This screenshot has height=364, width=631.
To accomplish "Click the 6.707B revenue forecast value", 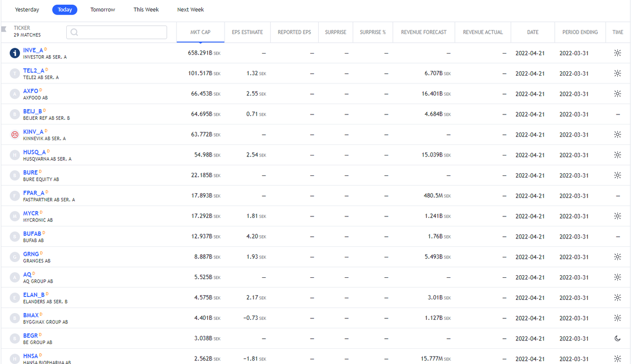I will tap(437, 74).
